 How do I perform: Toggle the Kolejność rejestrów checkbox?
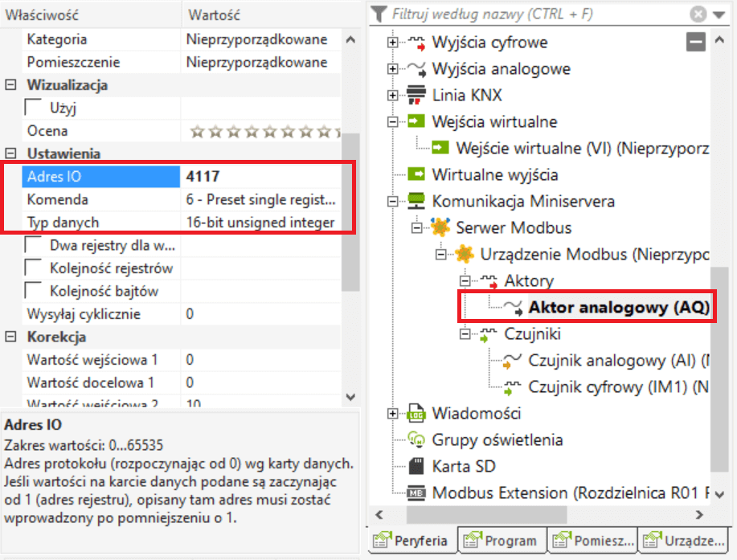pos(35,268)
